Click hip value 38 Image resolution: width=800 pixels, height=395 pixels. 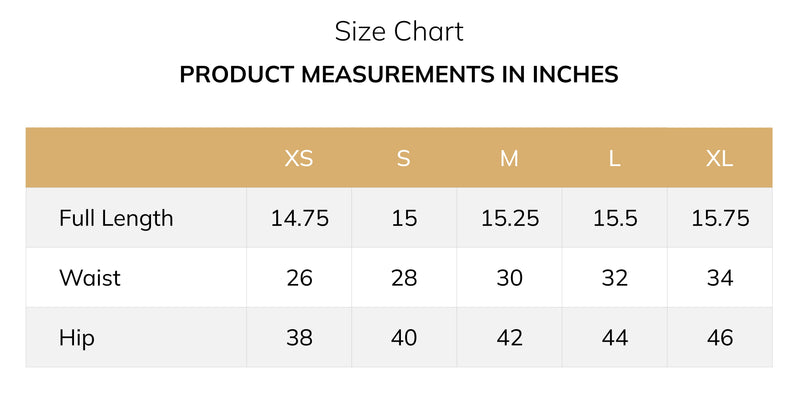point(299,338)
